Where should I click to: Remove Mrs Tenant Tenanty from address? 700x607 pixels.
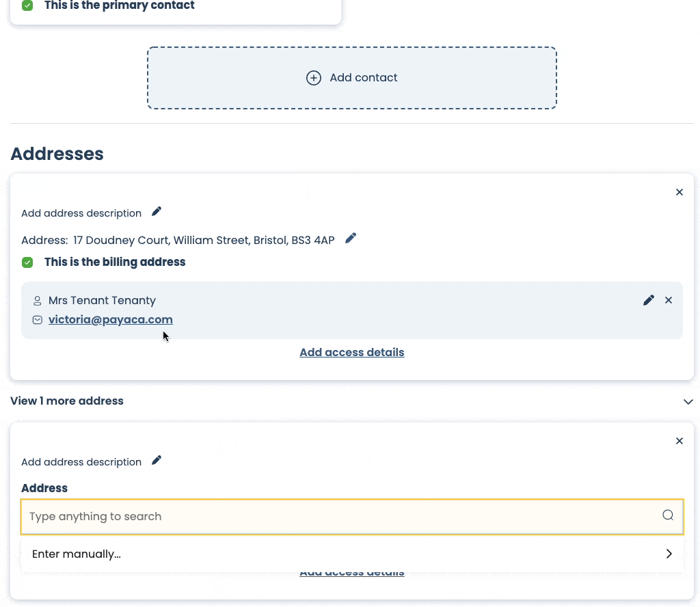669,300
